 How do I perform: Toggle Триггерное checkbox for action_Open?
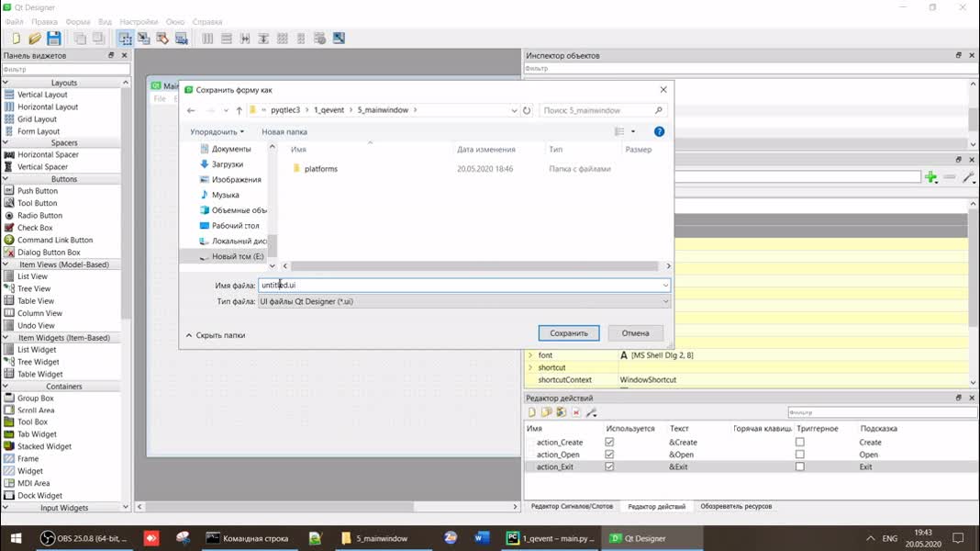click(x=800, y=455)
